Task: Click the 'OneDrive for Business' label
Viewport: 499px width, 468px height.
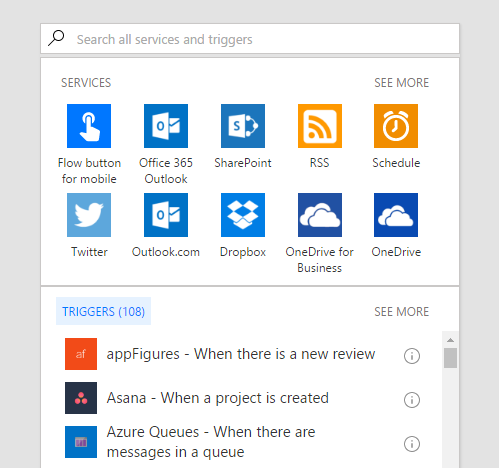Action: [320, 260]
